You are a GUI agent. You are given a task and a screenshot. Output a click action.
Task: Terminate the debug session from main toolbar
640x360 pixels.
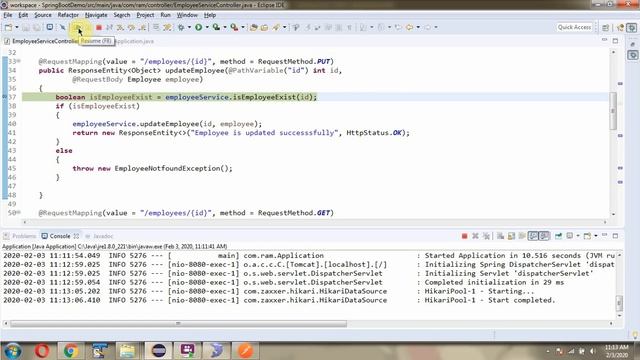coord(98,27)
